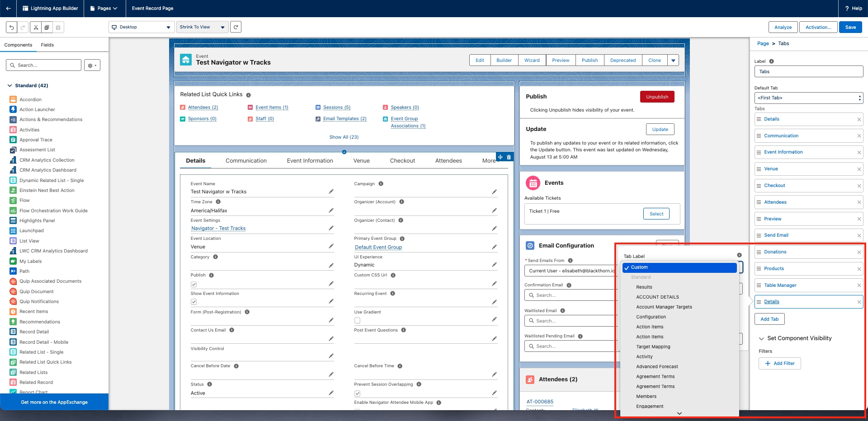Screen dimensions: 868x421
Task: Click the Activation button
Action: coord(818,27)
